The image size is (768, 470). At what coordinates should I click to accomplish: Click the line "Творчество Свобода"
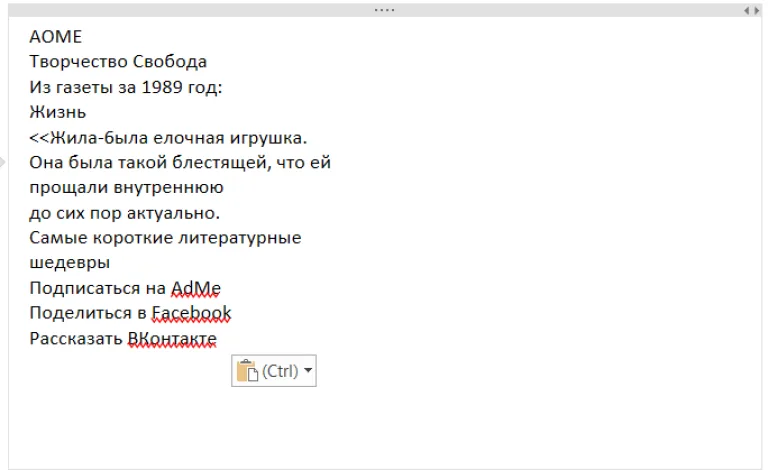click(118, 62)
